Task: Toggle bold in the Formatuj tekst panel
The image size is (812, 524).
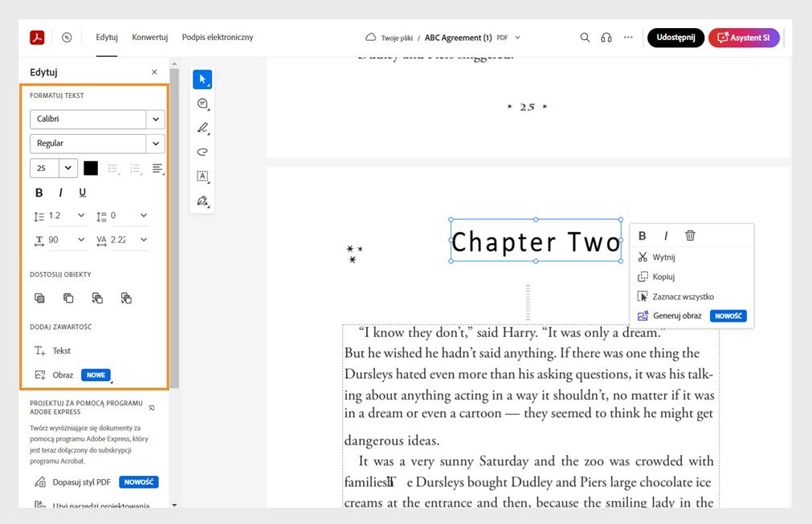Action: click(x=39, y=193)
